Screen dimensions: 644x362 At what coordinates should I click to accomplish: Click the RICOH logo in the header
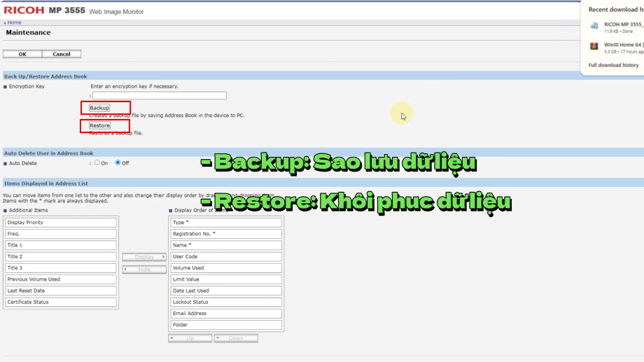23,10
